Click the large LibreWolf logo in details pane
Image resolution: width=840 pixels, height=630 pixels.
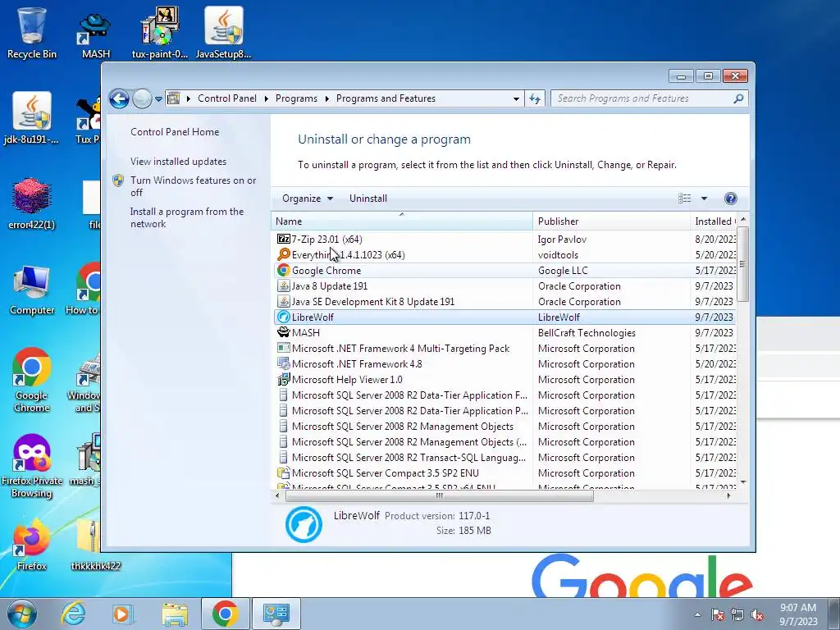coord(304,524)
